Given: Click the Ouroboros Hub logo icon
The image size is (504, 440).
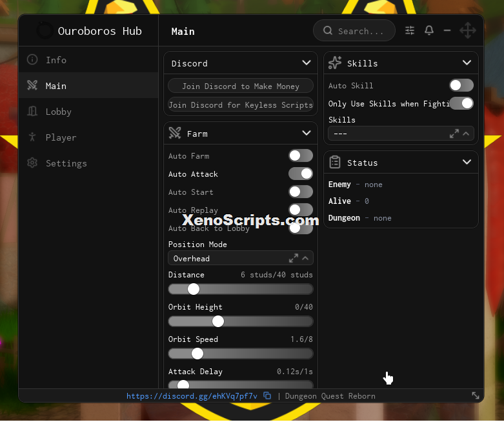Looking at the screenshot, I should (45, 30).
